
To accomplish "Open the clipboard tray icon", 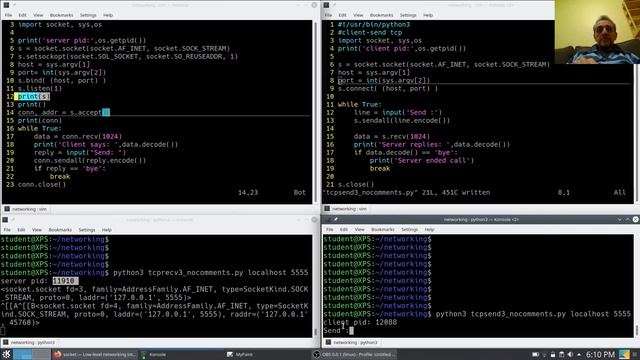I will [562, 354].
